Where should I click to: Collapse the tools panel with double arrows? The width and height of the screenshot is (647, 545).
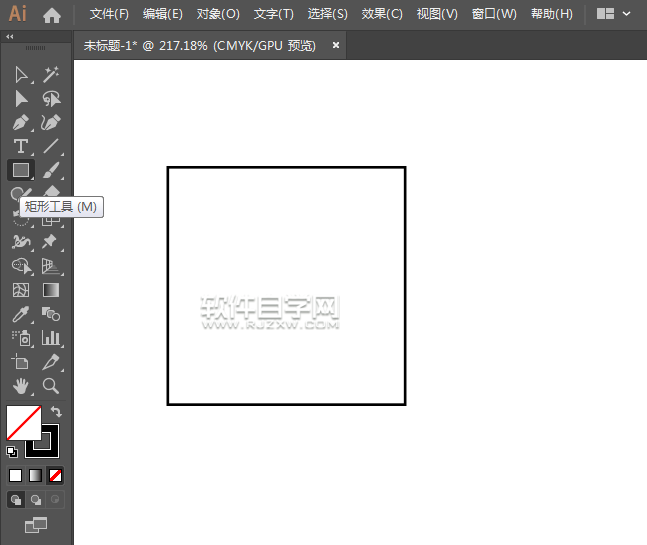point(10,37)
